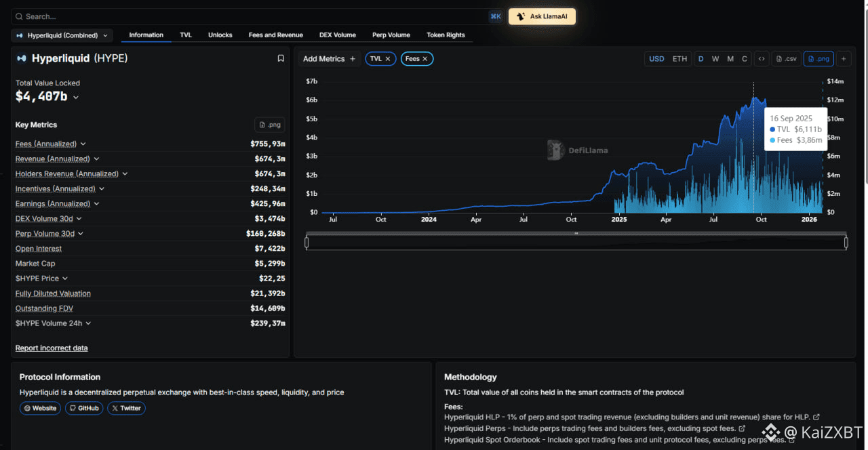
Task: Click the embed code icon
Action: point(762,59)
